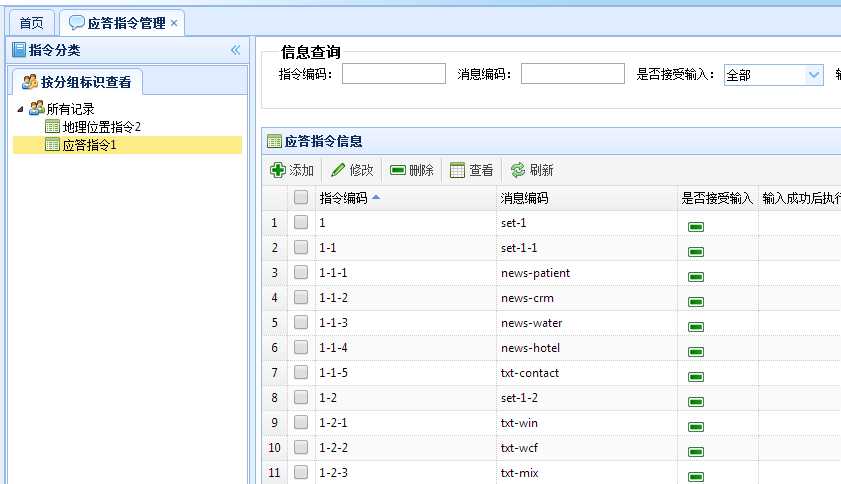
Task: Click the 是否接受输入 column header
Action: (x=718, y=198)
